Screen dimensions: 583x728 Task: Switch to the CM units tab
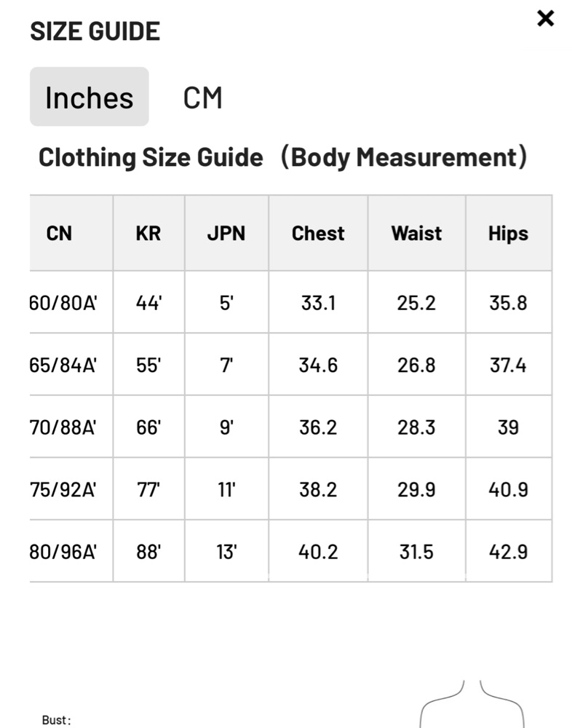point(203,98)
